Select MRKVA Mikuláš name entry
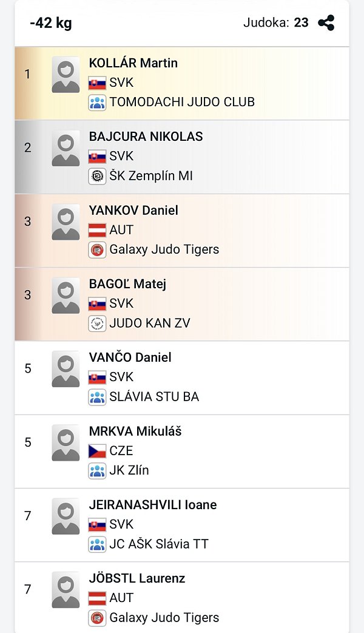 135,432
